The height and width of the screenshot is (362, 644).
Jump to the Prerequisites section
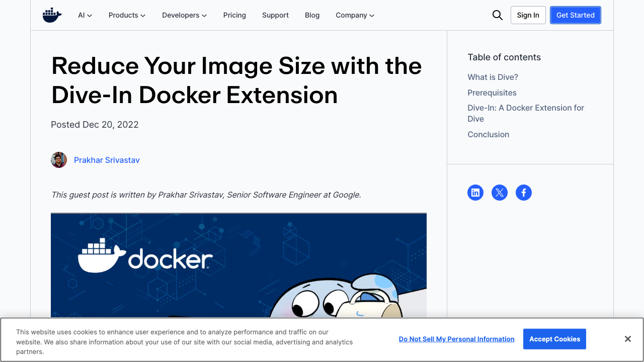point(492,93)
